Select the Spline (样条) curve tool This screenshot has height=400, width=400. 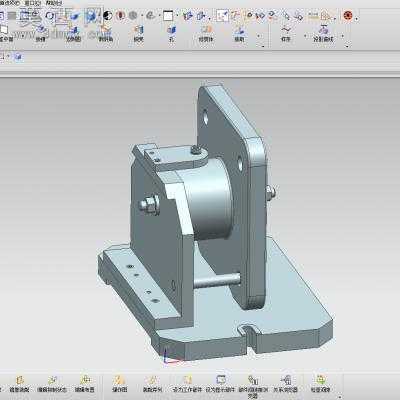285,34
